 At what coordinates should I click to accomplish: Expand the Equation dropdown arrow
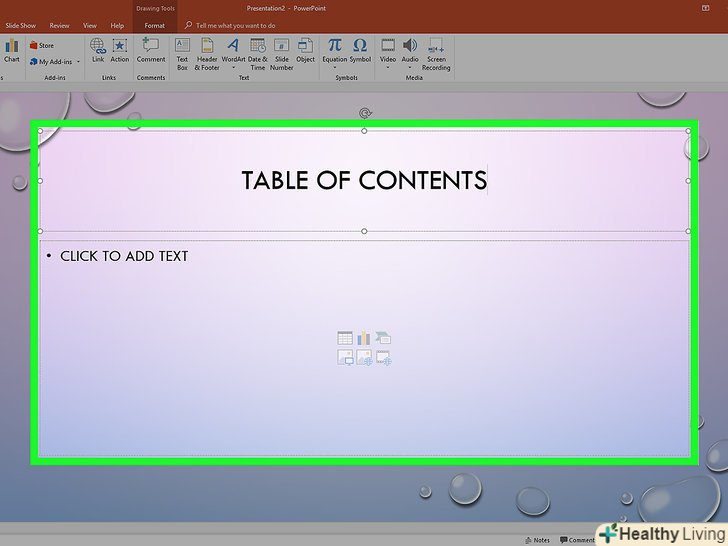pos(335,68)
